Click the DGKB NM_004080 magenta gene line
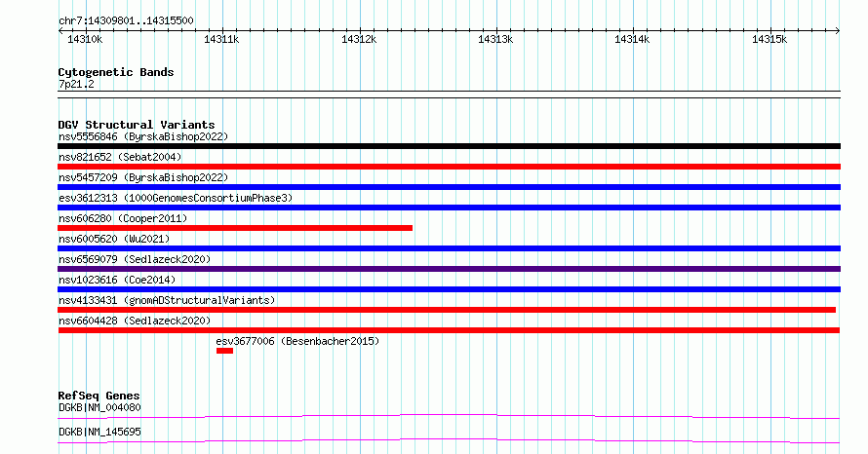 [x=449, y=416]
